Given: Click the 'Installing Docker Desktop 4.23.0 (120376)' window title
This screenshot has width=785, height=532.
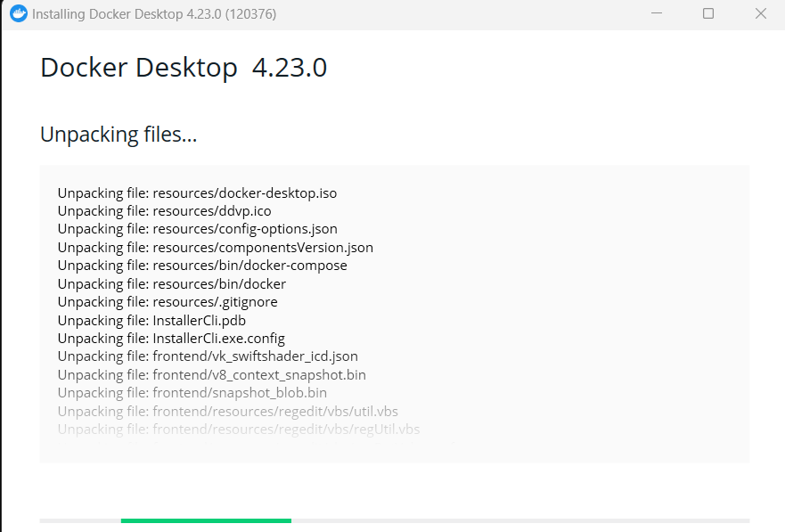Looking at the screenshot, I should pyautogui.click(x=154, y=14).
